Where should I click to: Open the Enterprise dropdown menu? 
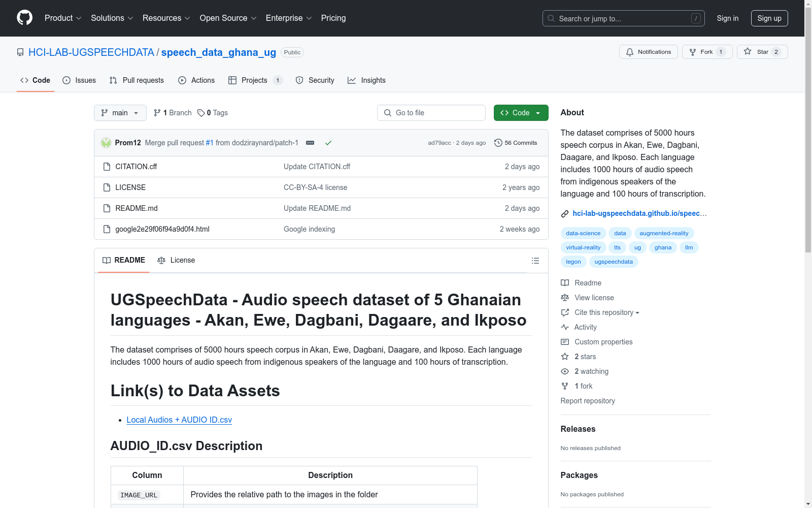pos(289,18)
